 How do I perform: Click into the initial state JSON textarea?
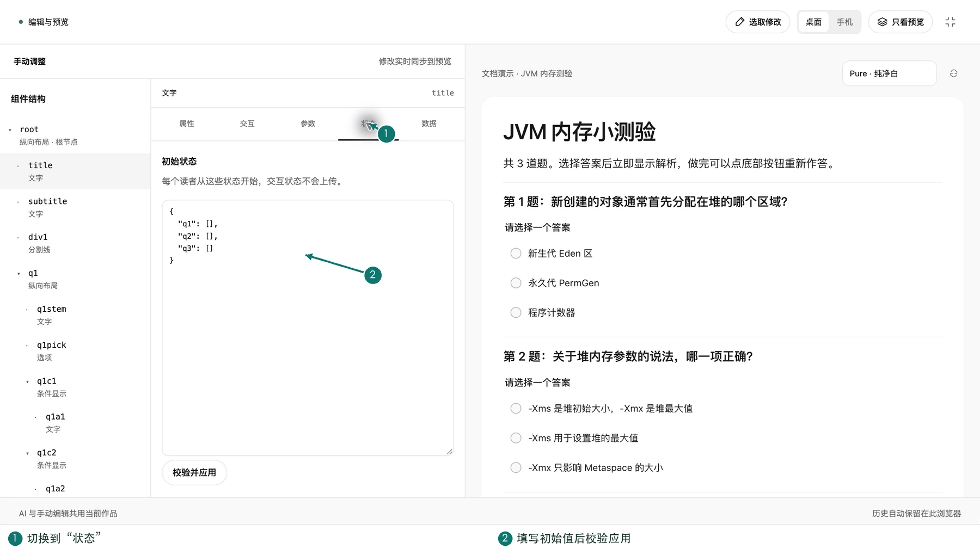(308, 328)
